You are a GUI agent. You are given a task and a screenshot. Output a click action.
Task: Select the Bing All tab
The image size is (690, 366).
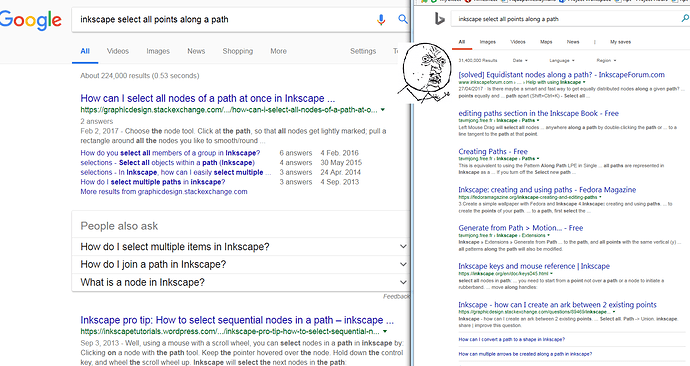click(x=462, y=42)
